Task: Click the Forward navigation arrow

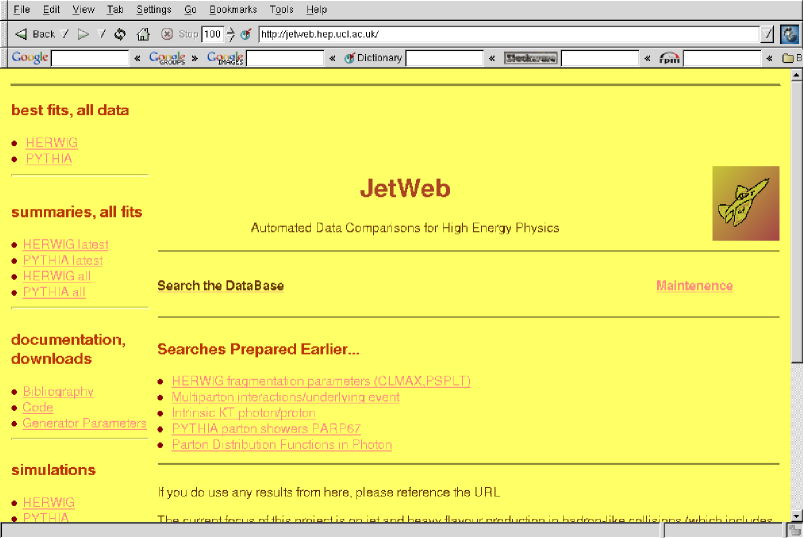Action: tap(83, 34)
